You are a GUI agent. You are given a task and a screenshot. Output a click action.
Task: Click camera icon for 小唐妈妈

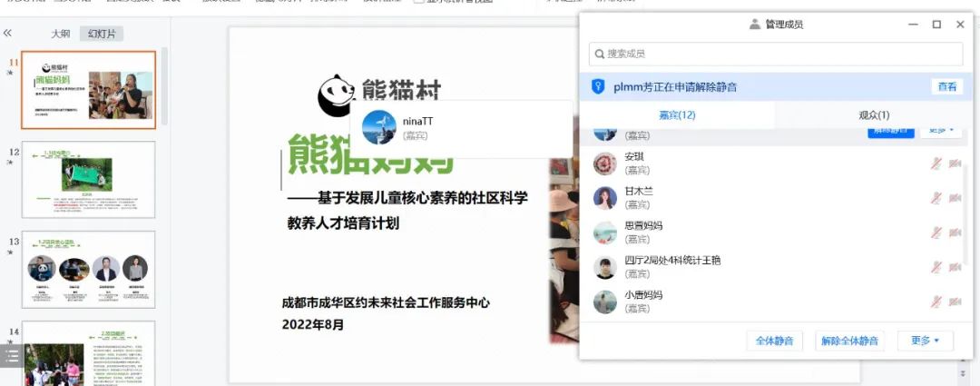coord(955,302)
